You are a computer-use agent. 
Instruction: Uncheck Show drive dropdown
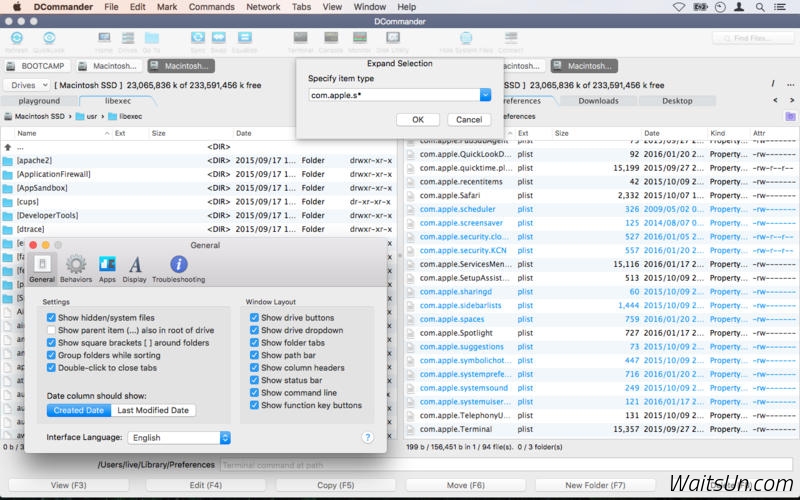click(254, 330)
